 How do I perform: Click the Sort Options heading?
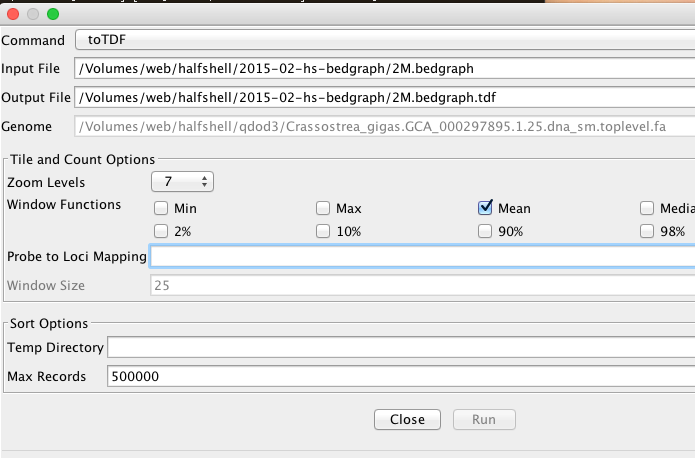click(x=49, y=324)
